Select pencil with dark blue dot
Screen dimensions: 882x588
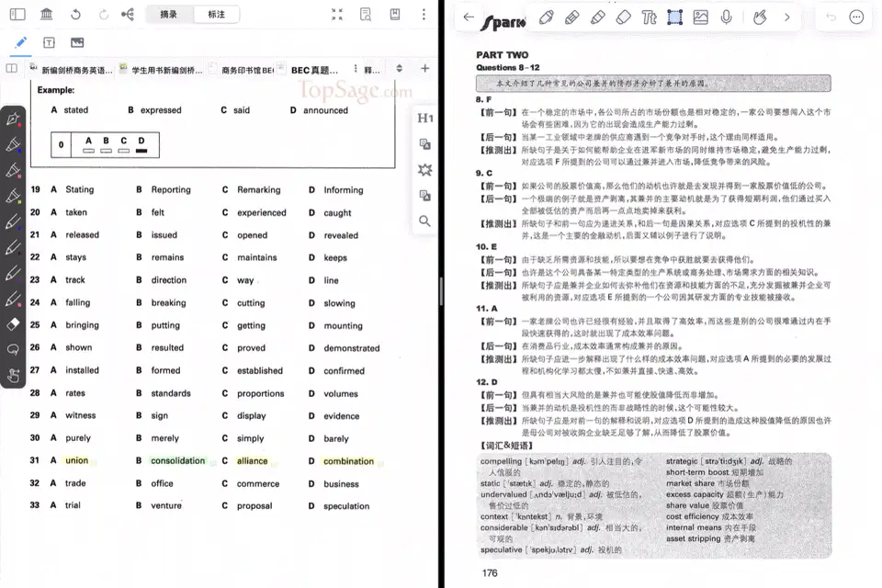(13, 221)
